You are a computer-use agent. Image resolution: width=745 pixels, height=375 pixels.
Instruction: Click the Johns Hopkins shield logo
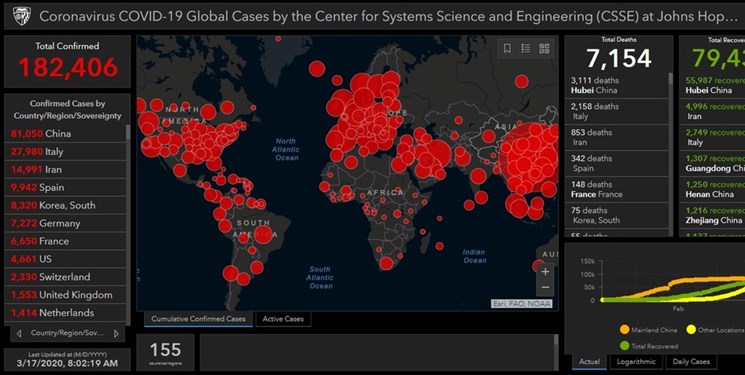point(21,16)
